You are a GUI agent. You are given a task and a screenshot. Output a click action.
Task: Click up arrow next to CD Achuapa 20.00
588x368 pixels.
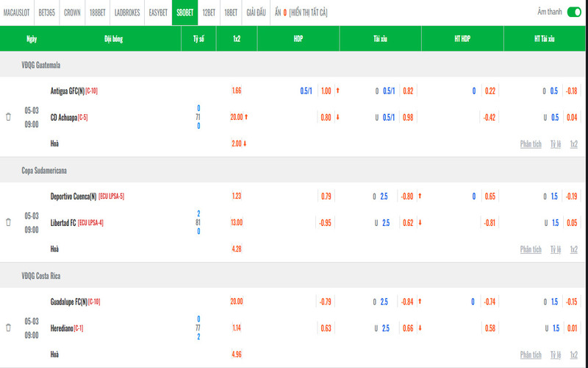coord(246,116)
